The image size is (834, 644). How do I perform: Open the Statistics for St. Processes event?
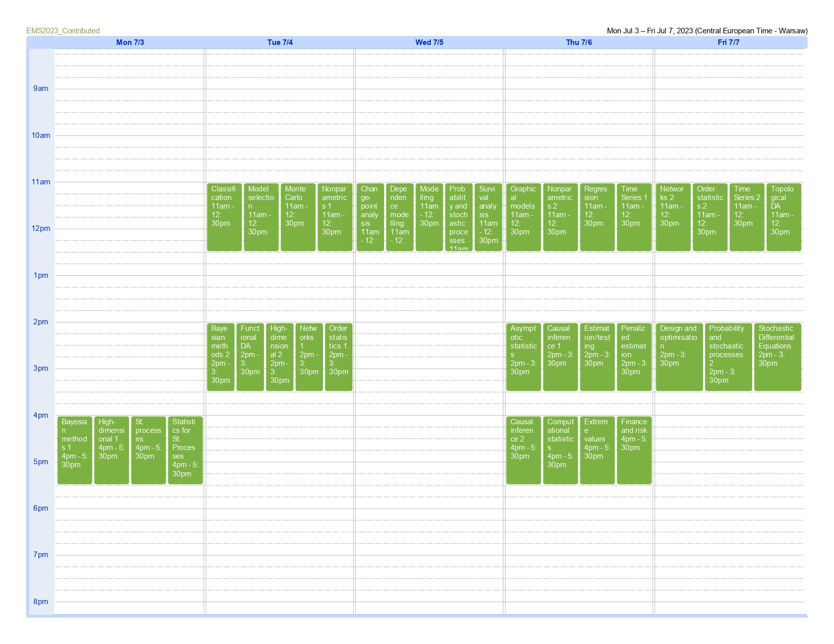click(185, 450)
